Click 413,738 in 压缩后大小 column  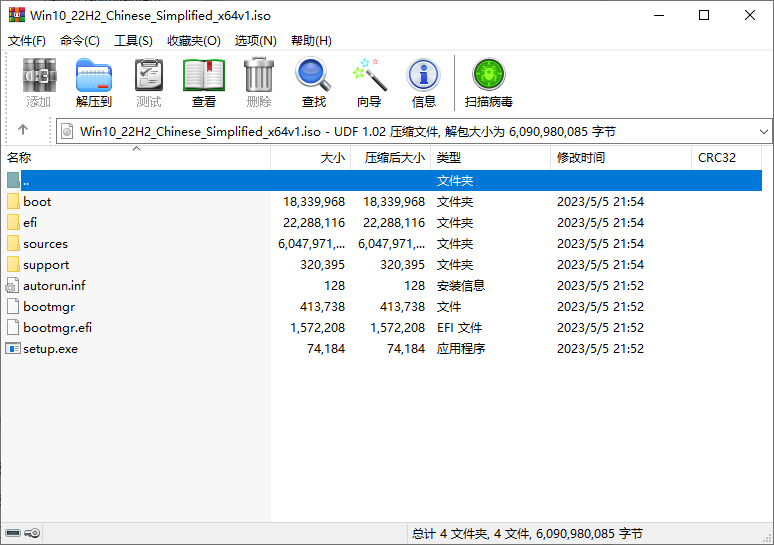coord(402,307)
